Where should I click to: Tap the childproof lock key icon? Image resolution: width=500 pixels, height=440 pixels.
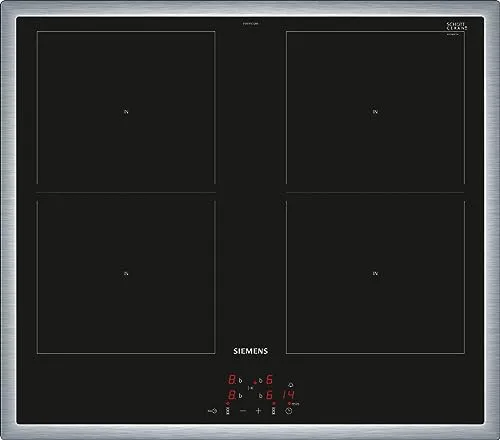point(212,411)
